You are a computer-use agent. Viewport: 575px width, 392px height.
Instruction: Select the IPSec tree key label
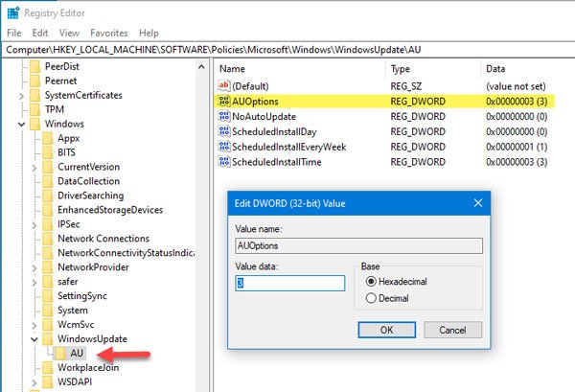pos(69,224)
